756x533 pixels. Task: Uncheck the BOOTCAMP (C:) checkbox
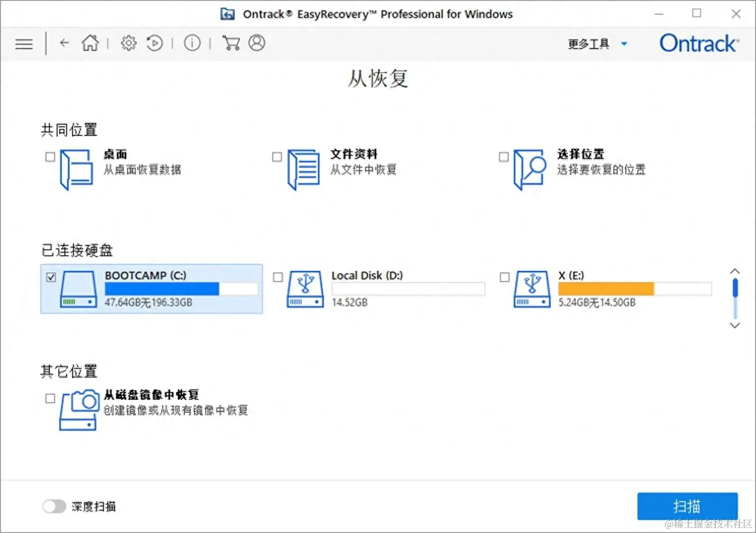coord(51,277)
